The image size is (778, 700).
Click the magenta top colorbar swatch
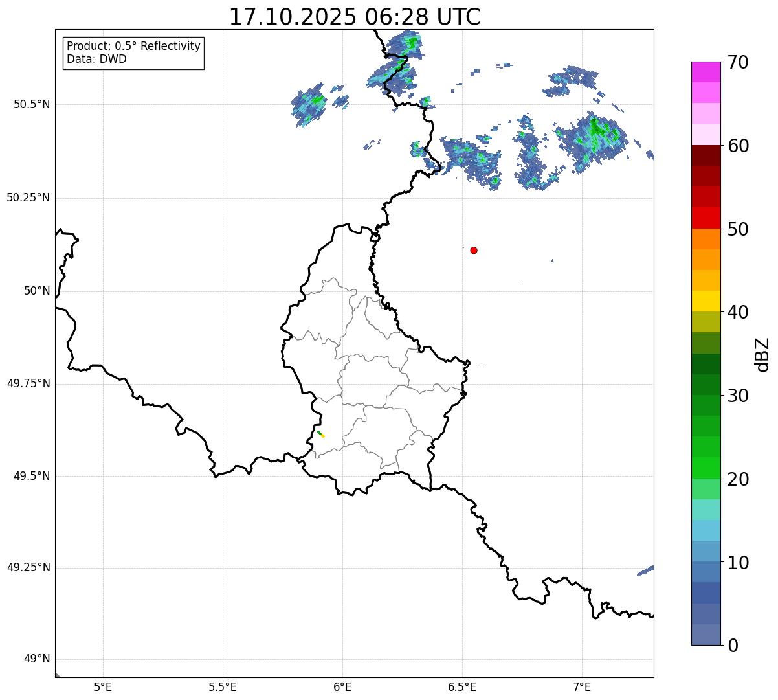[706, 72]
